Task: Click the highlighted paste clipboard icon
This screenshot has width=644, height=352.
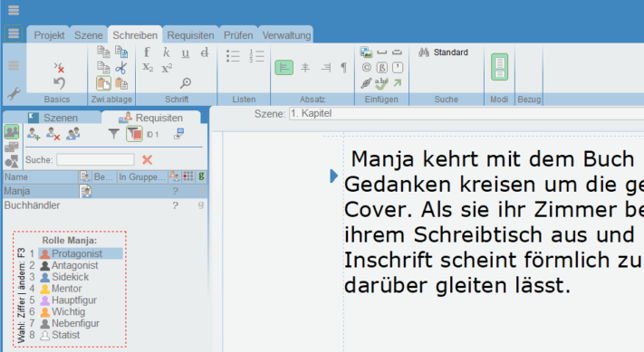Action: (103, 83)
